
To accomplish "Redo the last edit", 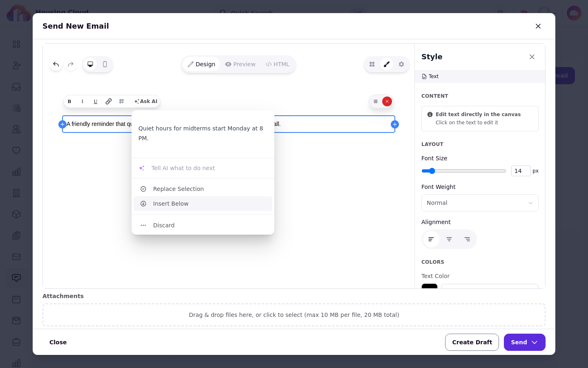I will [71, 64].
